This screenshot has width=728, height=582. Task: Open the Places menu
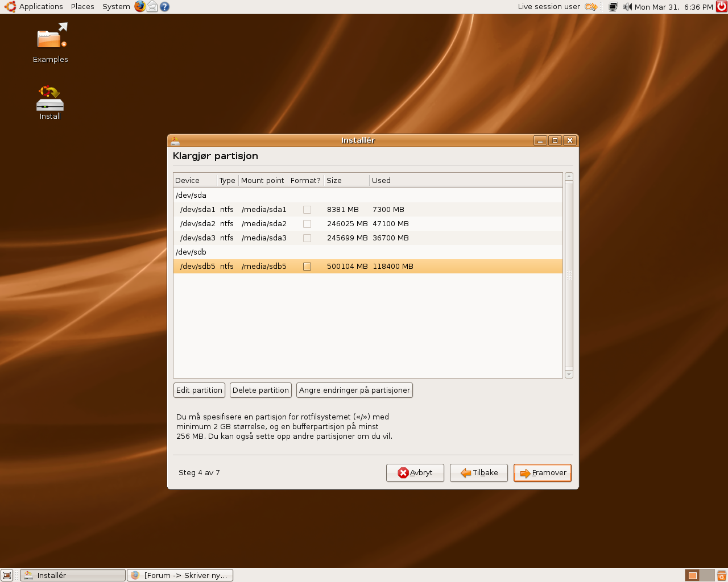(x=82, y=7)
